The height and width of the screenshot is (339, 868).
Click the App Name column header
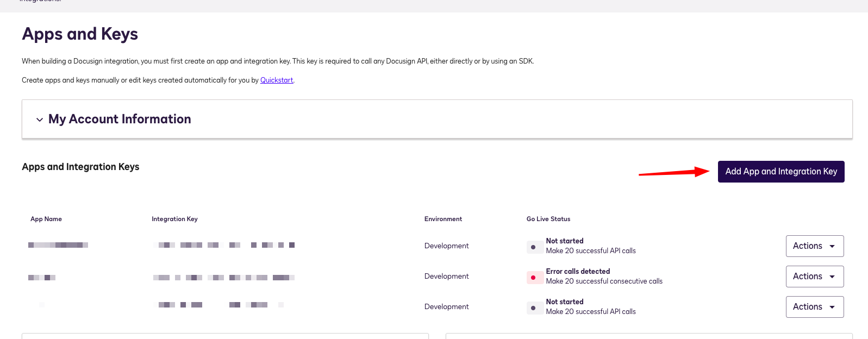(x=46, y=219)
